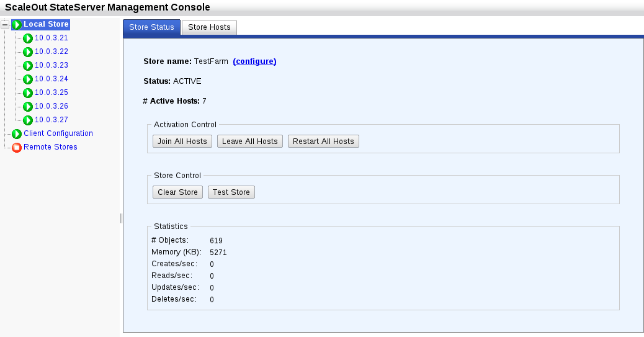Click the green icon next to 10.0.3.24
644x337 pixels.
coord(28,79)
